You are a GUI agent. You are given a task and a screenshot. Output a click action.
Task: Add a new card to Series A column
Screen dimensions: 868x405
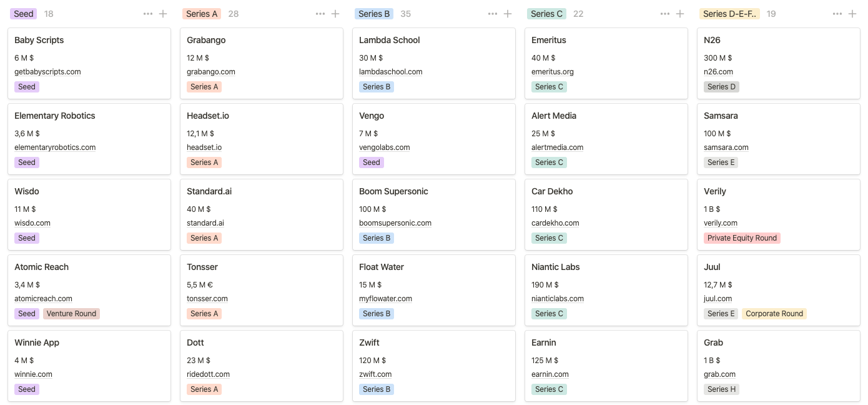coord(335,14)
